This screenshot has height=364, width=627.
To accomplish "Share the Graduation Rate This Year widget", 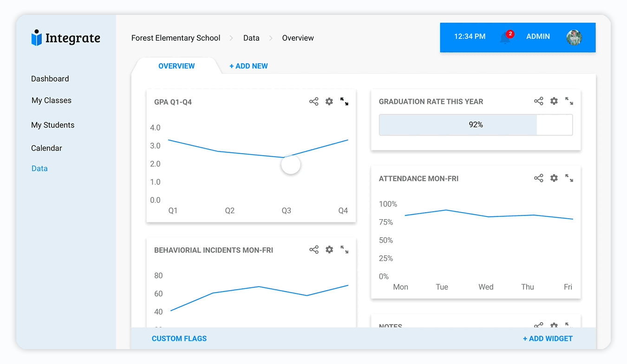I will pos(538,101).
